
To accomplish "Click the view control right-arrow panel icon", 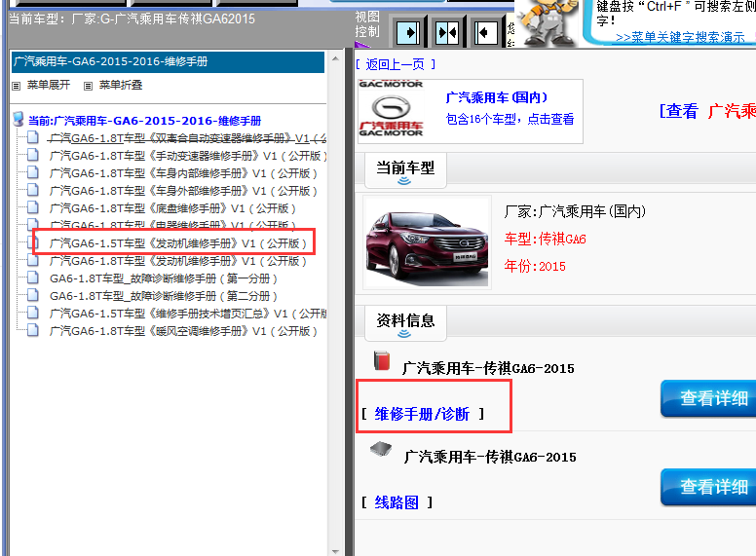I will 408,33.
